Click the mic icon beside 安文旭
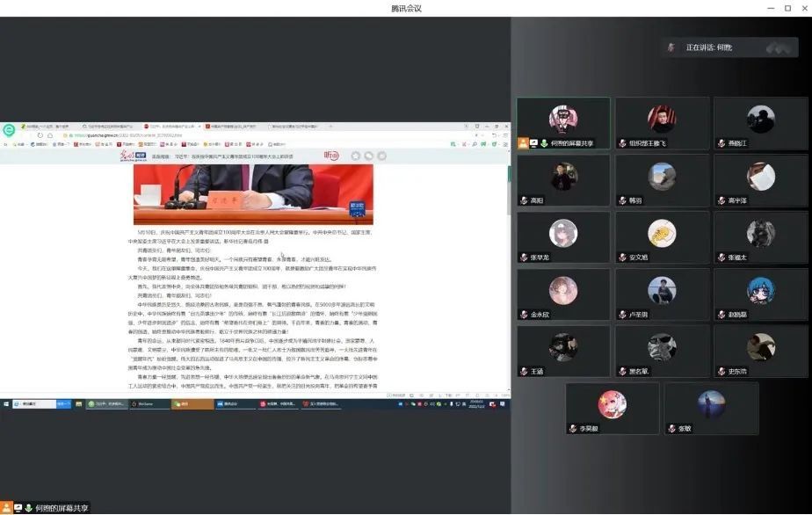812x515 pixels. [x=623, y=257]
